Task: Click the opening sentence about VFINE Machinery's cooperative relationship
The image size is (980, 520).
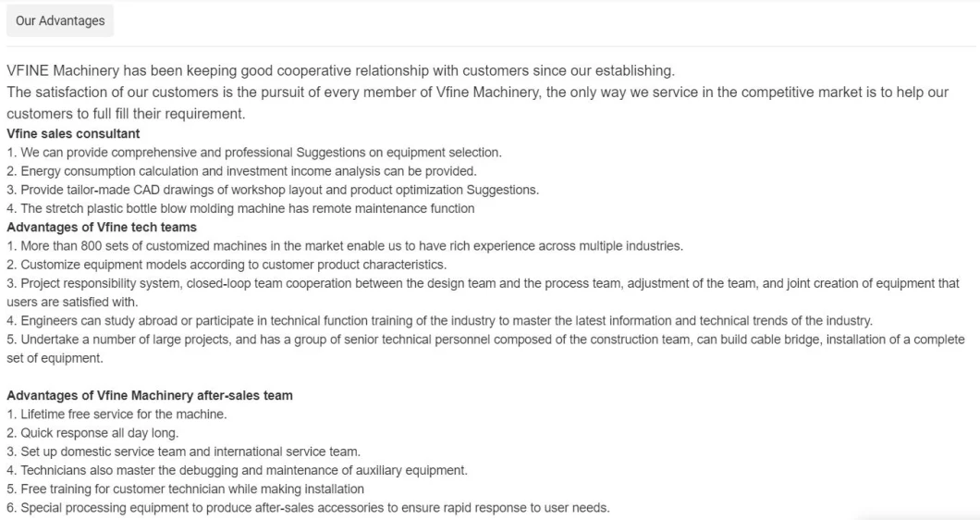Action: pos(340,71)
